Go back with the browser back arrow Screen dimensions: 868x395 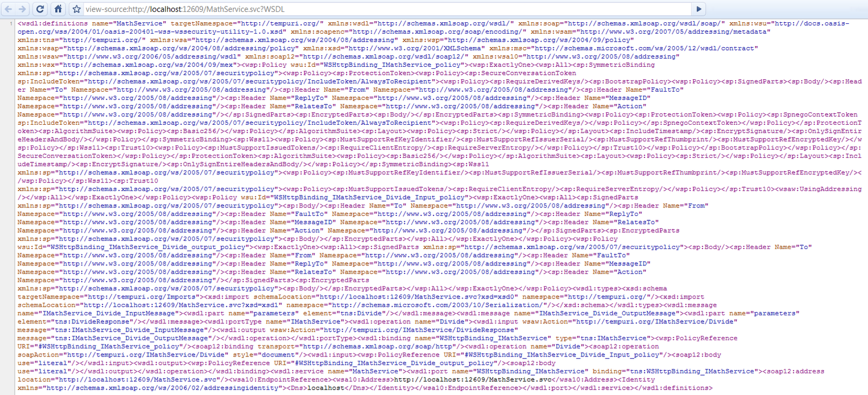(9, 9)
